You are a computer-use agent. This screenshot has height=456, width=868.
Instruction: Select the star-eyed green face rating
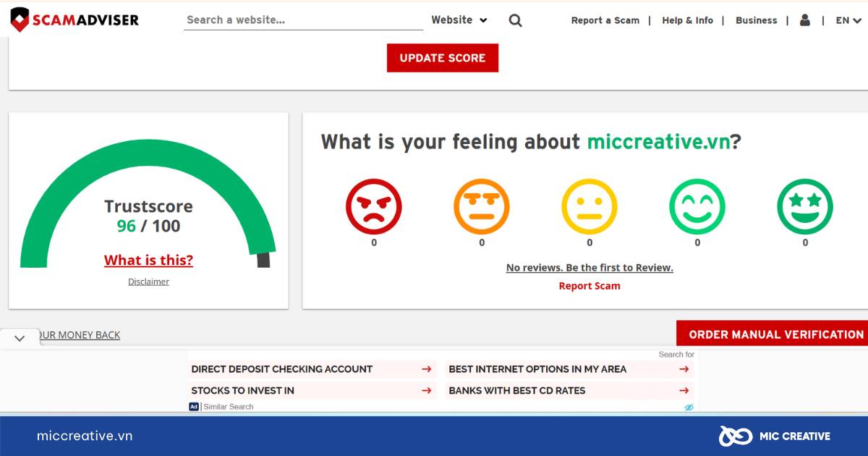[805, 206]
